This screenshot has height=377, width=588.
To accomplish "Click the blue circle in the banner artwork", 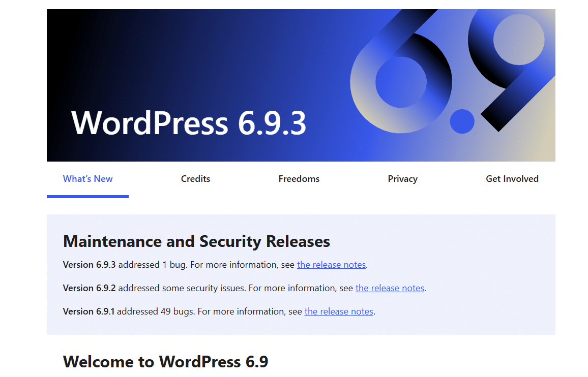I will (462, 121).
